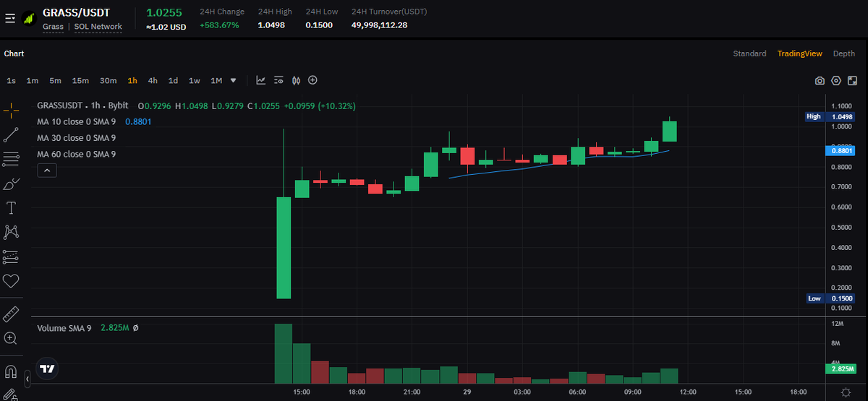
Task: Click the blue 0.8801 MA 10 value
Action: [x=138, y=121]
